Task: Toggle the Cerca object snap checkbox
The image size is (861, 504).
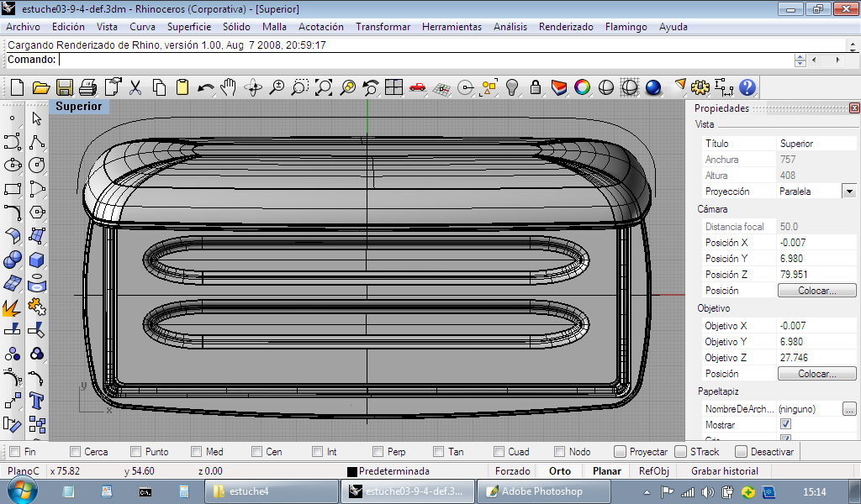Action: [x=76, y=452]
